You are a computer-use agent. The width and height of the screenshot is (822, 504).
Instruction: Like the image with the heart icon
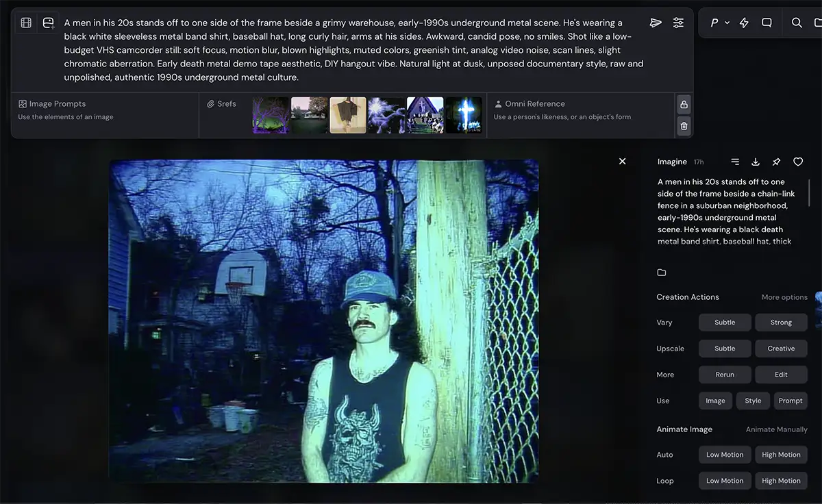click(x=798, y=162)
